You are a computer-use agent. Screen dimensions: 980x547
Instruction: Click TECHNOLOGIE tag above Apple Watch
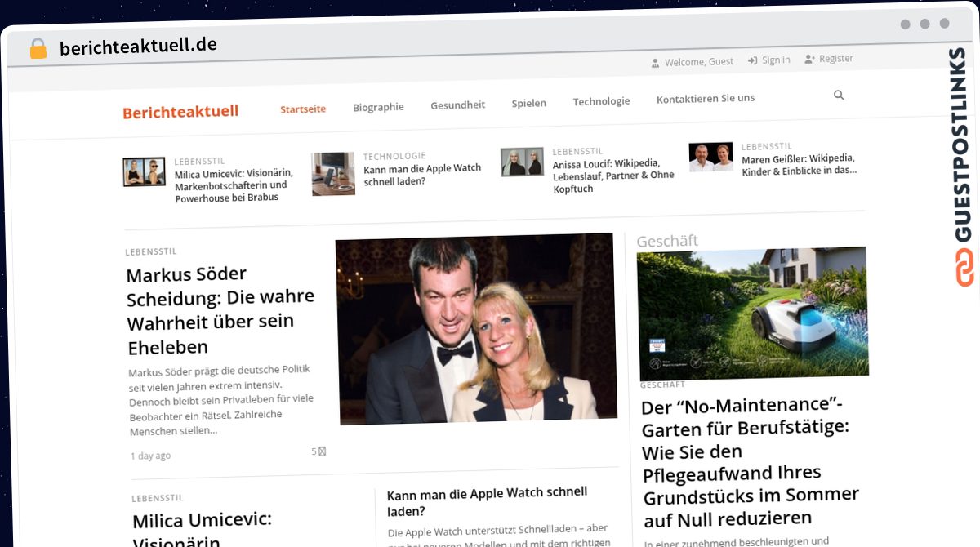[x=394, y=156]
